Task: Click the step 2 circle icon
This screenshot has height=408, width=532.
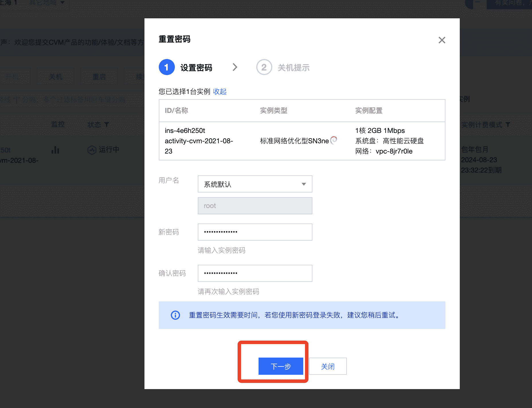Action: (264, 67)
